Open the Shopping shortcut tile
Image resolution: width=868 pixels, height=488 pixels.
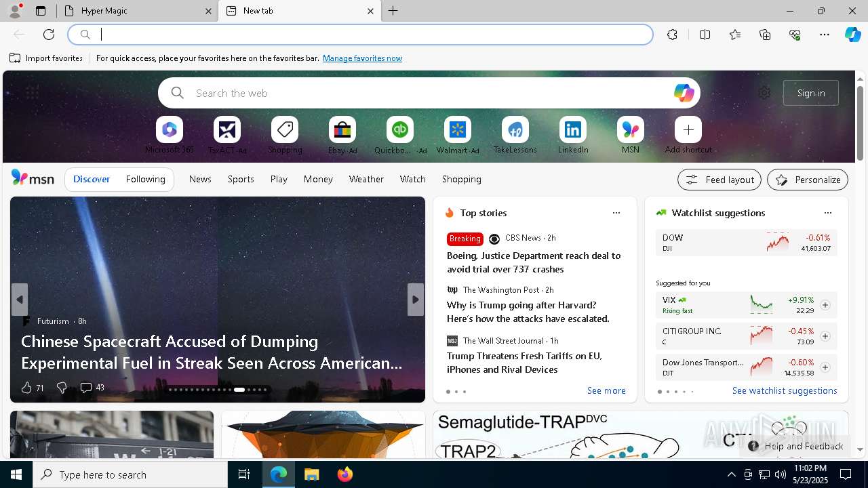click(x=285, y=135)
